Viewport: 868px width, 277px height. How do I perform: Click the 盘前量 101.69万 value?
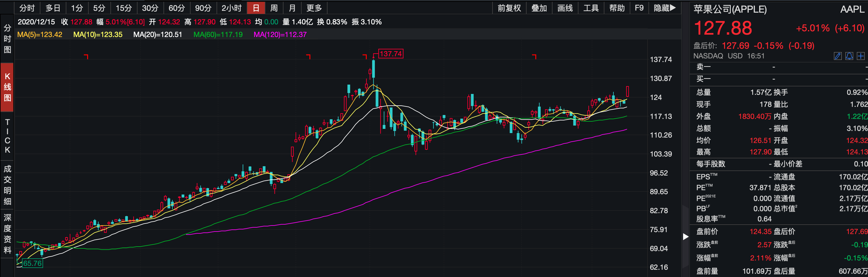[x=757, y=271]
